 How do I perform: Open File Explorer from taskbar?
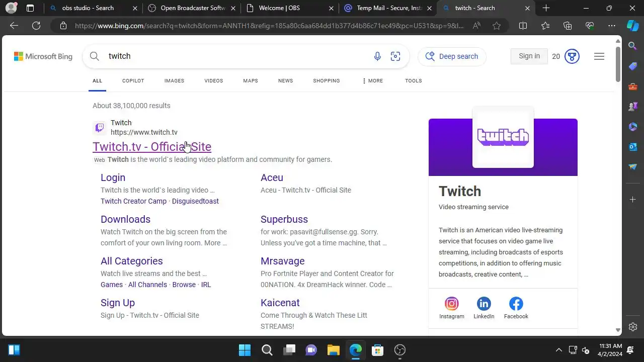tap(334, 350)
